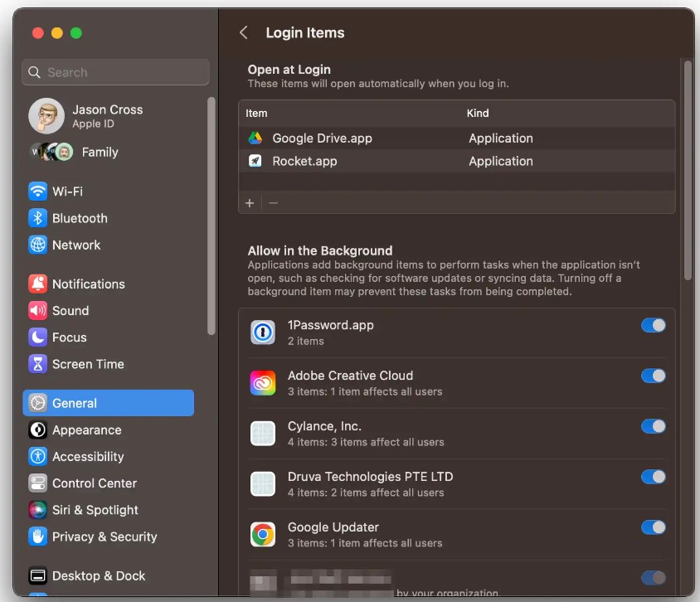Select the Google Drive.app row
This screenshot has width=700, height=602.
tap(457, 138)
